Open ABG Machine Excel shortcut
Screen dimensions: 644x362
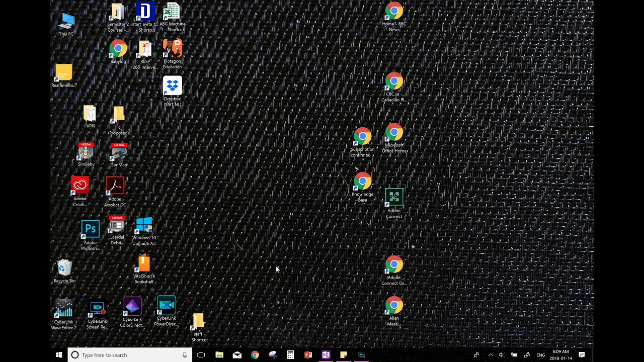coord(172,18)
